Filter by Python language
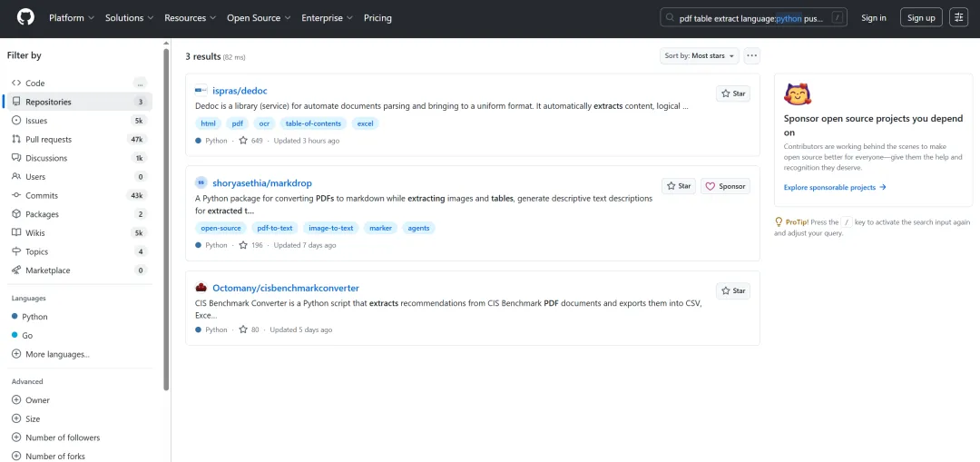 (34, 317)
